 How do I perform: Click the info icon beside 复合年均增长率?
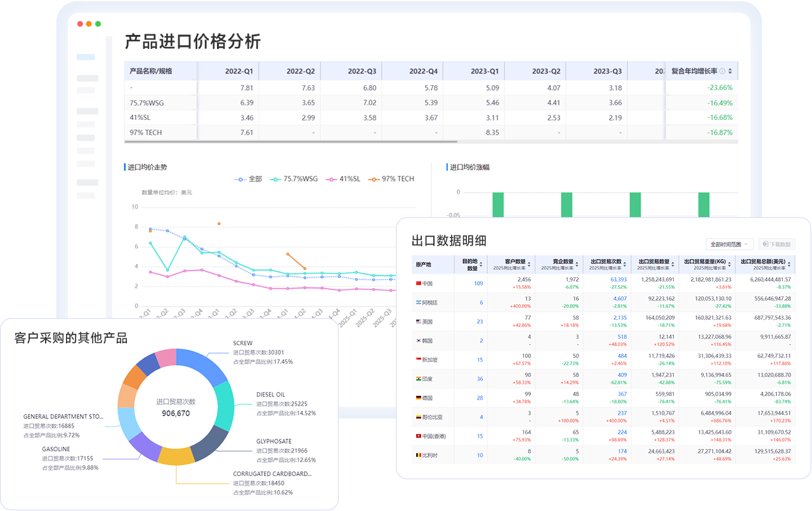point(722,71)
